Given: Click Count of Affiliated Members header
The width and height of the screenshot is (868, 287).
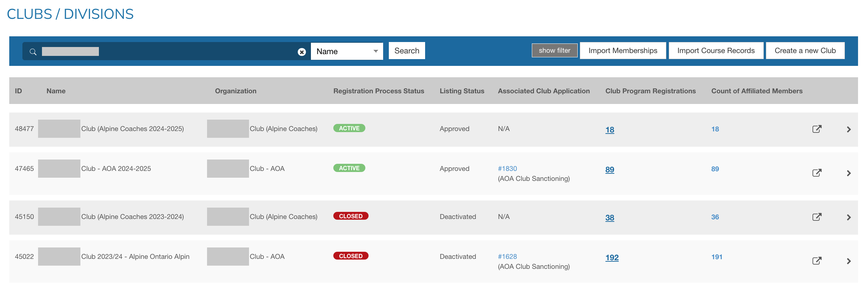Looking at the screenshot, I should [757, 91].
